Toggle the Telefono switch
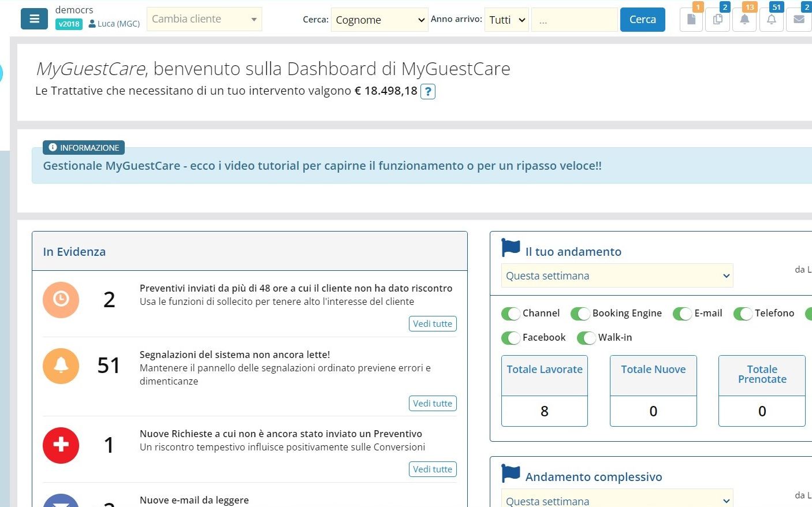Image resolution: width=812 pixels, height=507 pixels. (x=743, y=314)
